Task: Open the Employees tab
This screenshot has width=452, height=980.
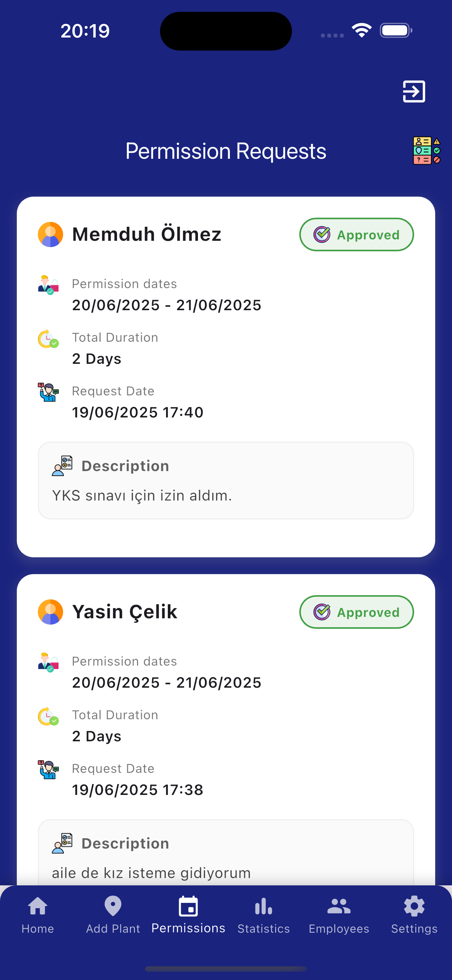Action: coord(339,915)
